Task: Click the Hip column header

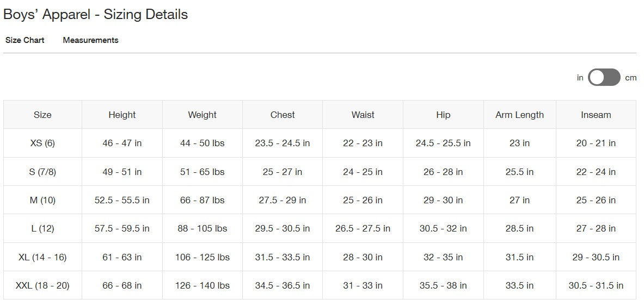Action: pos(443,115)
